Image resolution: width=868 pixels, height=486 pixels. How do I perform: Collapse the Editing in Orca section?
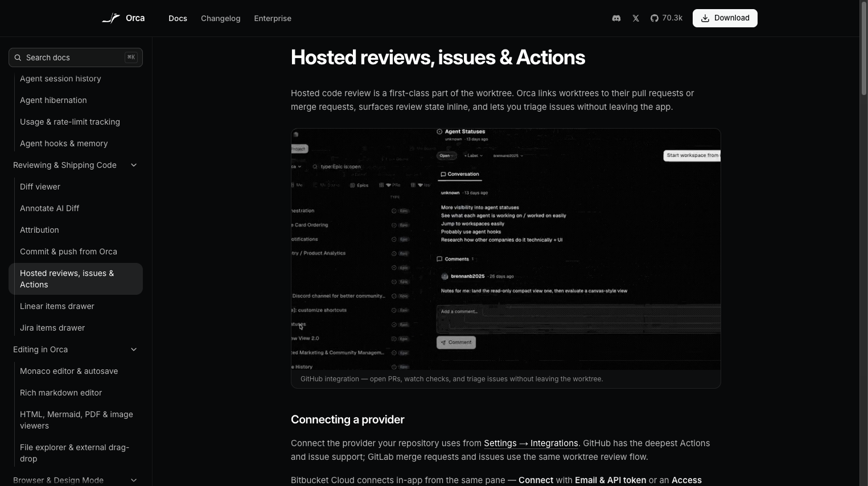point(134,349)
